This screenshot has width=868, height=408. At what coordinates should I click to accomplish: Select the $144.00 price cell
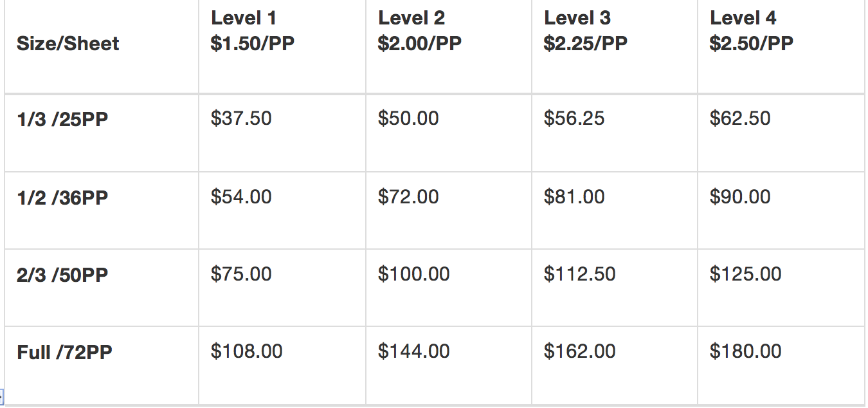coord(413,351)
